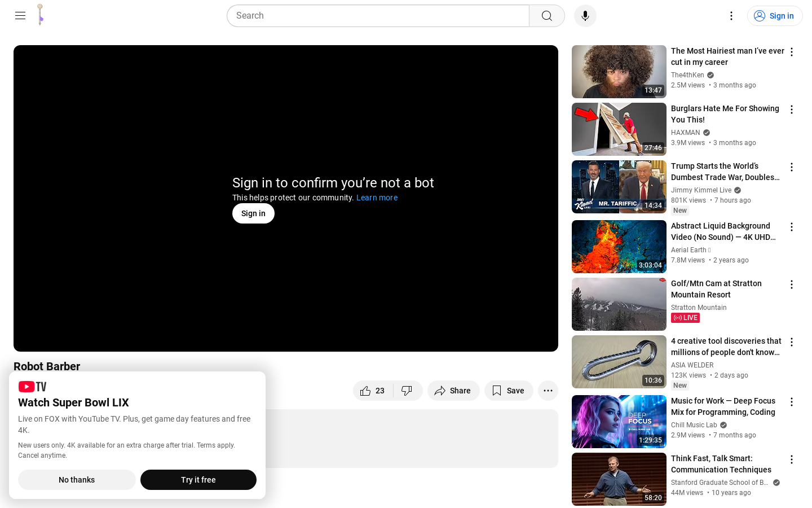Open options for 4 creative tool discoveries
Screen dimensions: 812x508
click(x=792, y=342)
